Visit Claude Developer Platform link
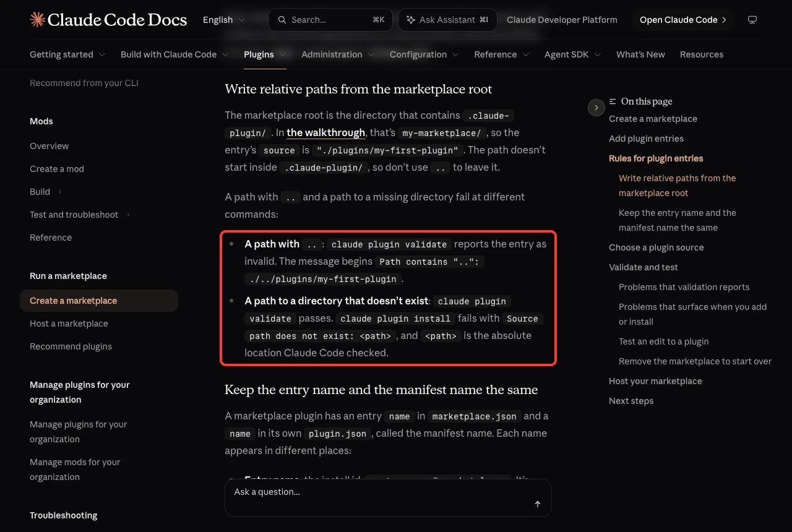The width and height of the screenshot is (792, 532). click(562, 20)
